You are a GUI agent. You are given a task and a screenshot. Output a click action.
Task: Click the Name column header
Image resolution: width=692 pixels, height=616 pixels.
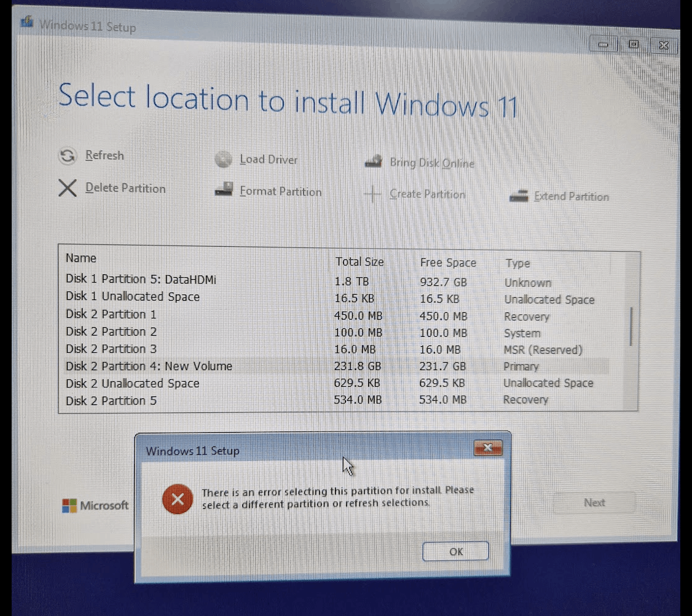[x=81, y=258]
